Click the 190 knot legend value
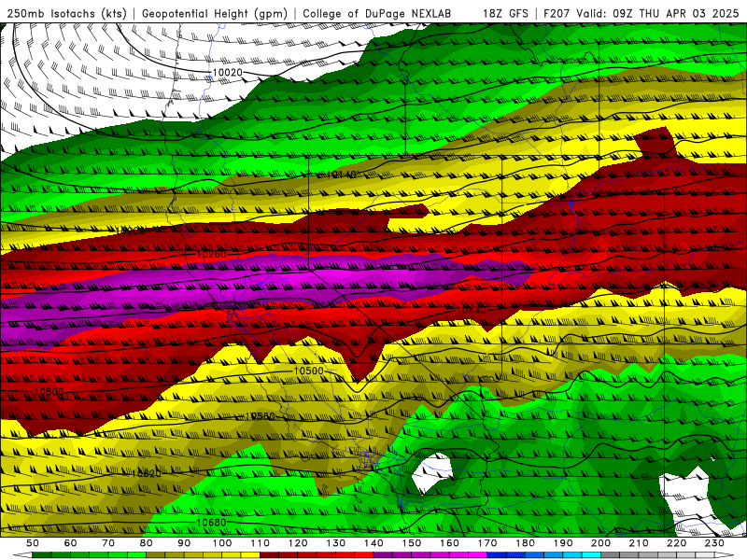The width and height of the screenshot is (747, 560). [563, 543]
